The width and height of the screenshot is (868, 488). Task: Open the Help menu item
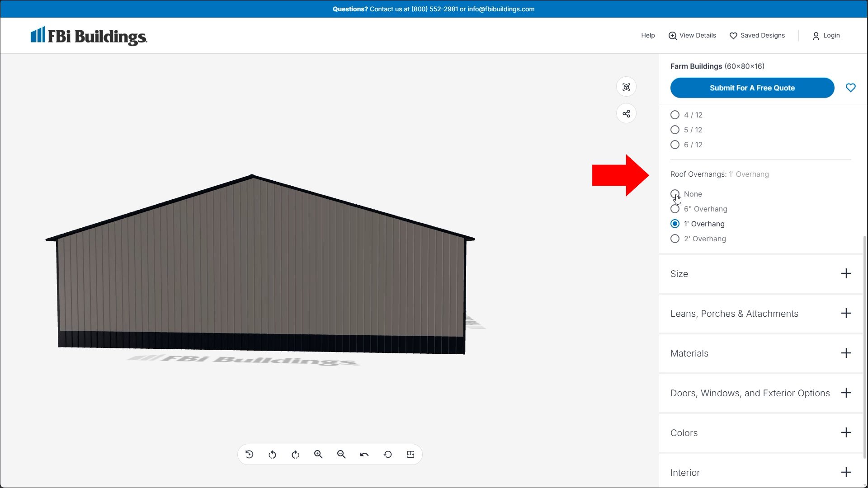click(x=647, y=35)
